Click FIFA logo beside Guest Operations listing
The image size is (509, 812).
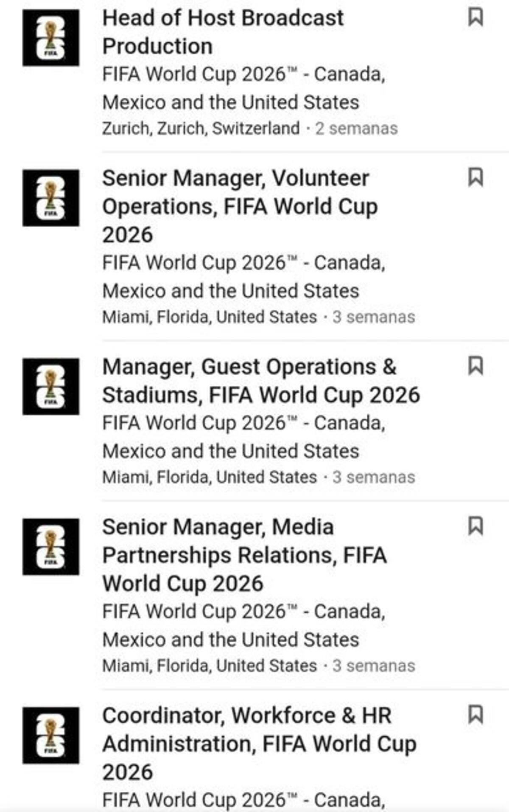(x=51, y=386)
